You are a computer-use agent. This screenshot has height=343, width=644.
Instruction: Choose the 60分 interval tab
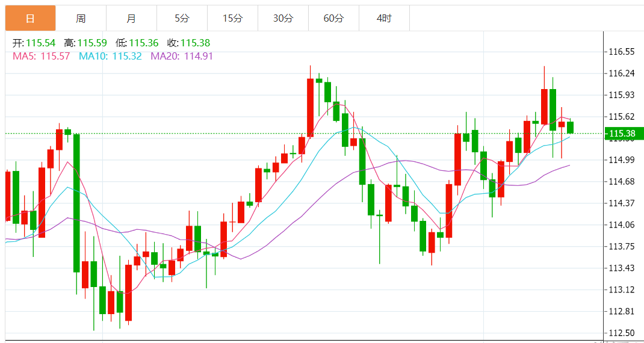(333, 19)
